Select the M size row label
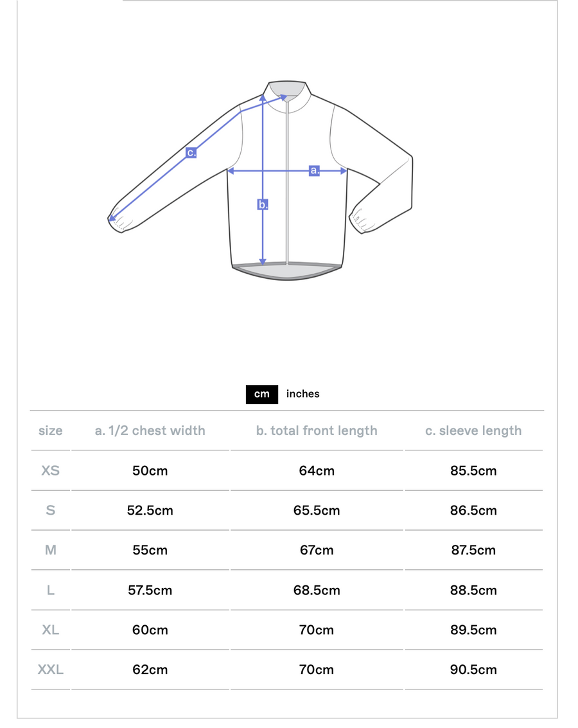This screenshot has height=728, width=578. [51, 550]
